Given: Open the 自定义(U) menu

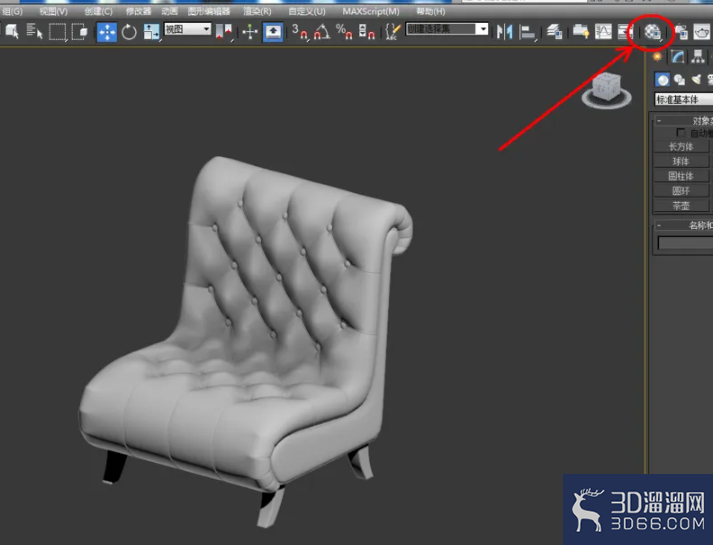Looking at the screenshot, I should pyautogui.click(x=307, y=11).
